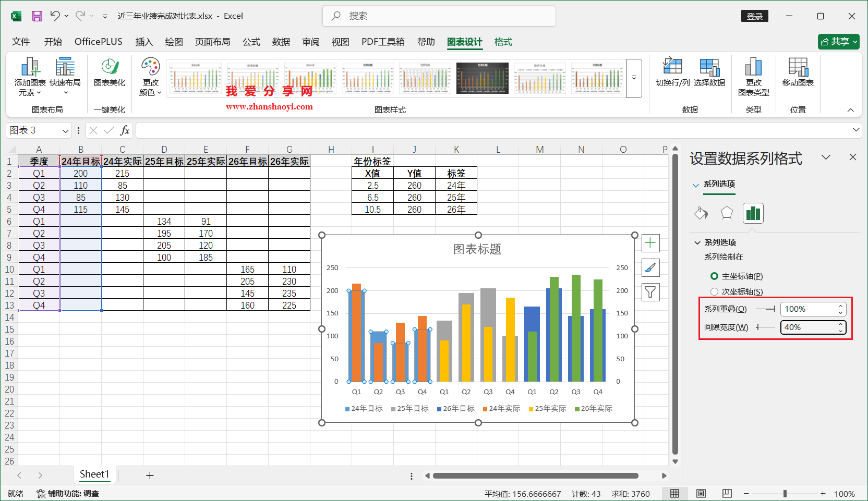The image size is (868, 501).
Task: Open Quick Layout options
Action: [65, 77]
